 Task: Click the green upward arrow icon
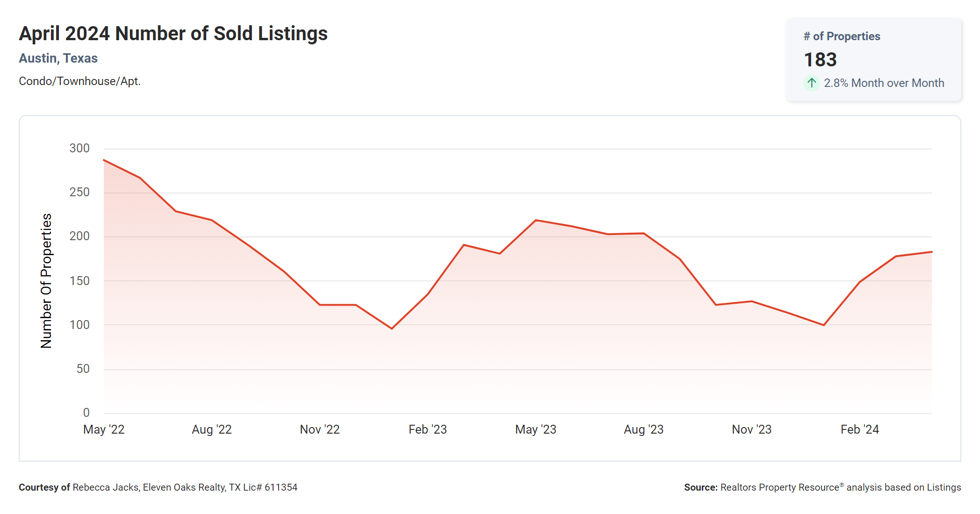coord(812,83)
